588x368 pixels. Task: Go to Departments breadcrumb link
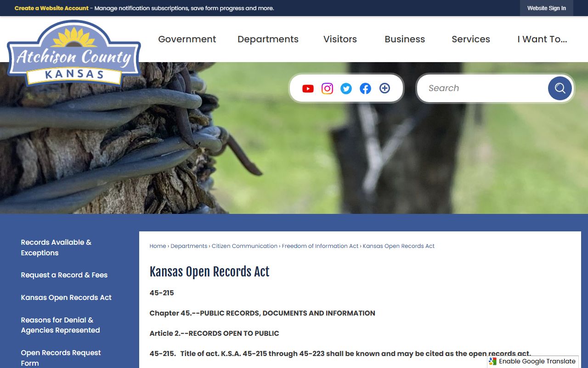(189, 246)
